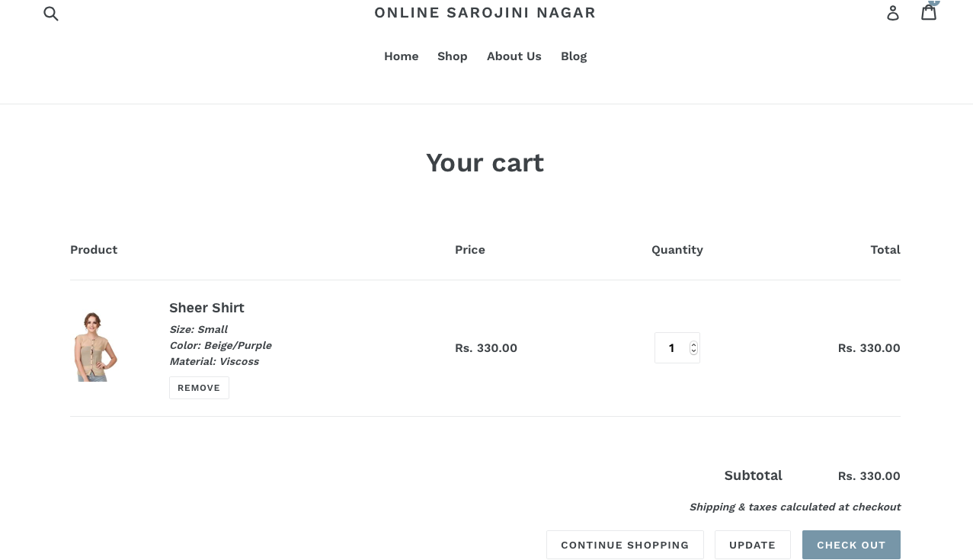Click the cart item count badge
The height and width of the screenshot is (560, 973).
pos(934,2)
